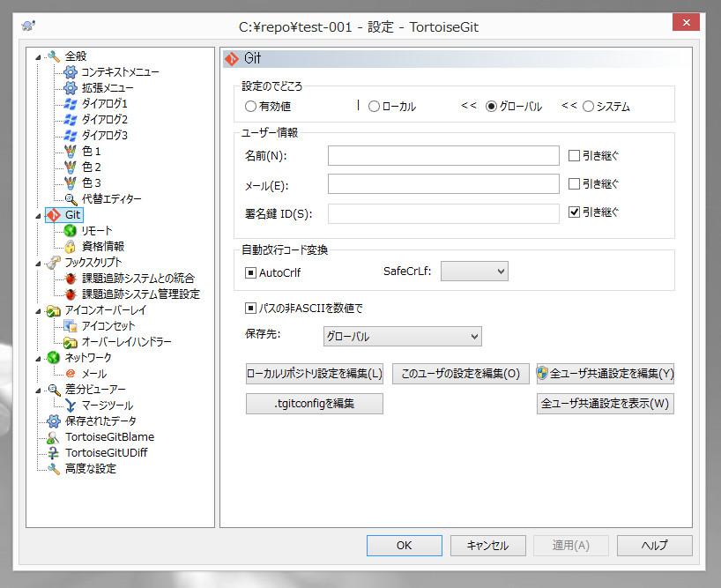
Task: Click the color palette icon for 色 2
Action: pyautogui.click(x=70, y=167)
